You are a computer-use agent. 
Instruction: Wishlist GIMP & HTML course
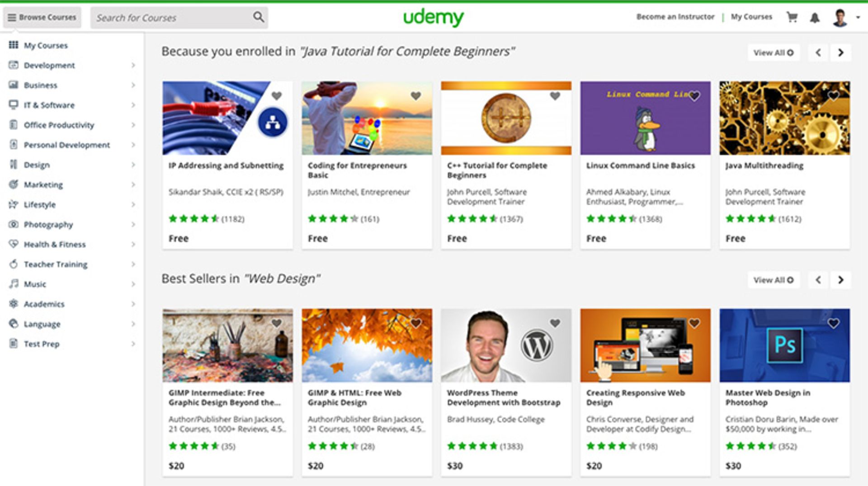[416, 323]
